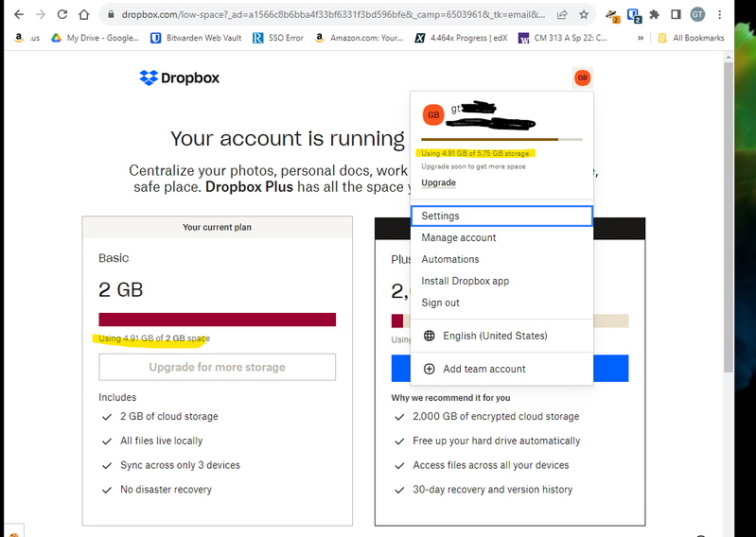
Task: Open CM 313 A Sp 22 bookmark
Action: click(563, 38)
